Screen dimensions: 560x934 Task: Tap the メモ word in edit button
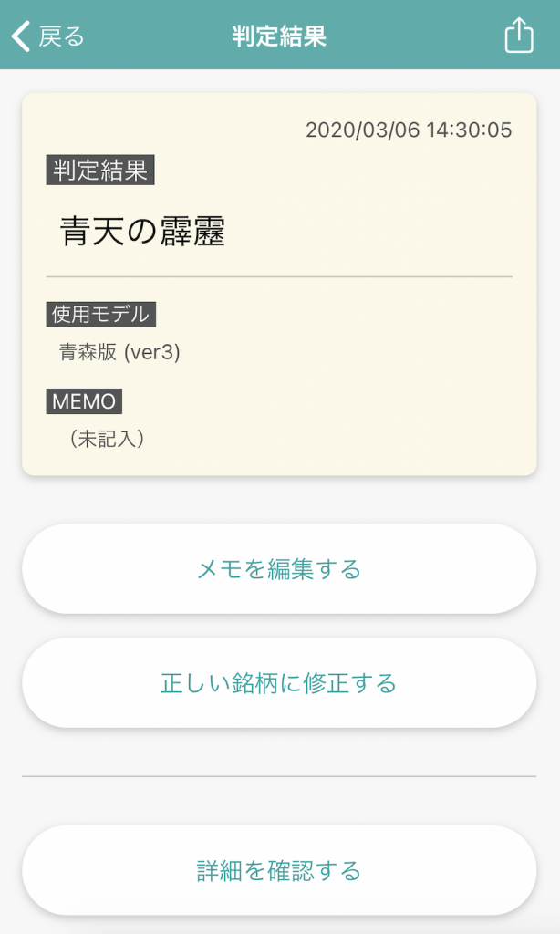[220, 569]
